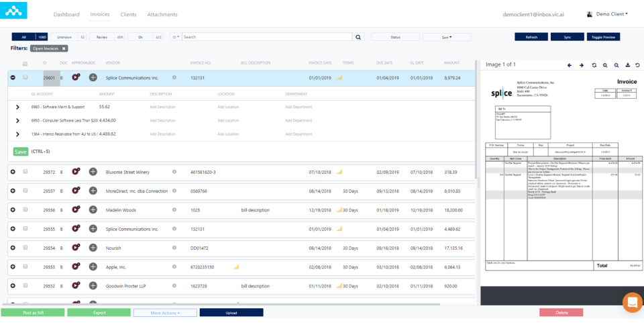Click info icon for invoice 29555

point(174,229)
